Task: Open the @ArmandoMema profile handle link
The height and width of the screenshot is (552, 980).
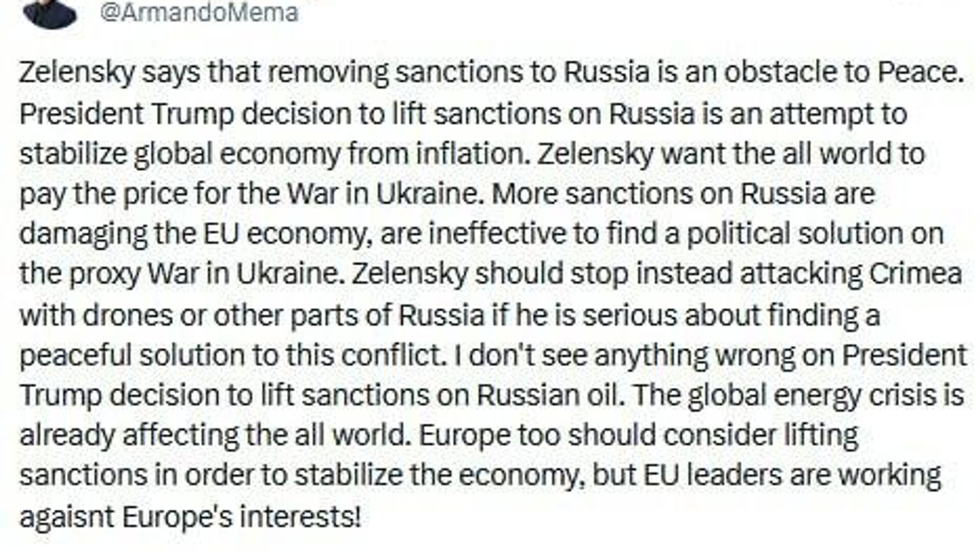Action: (x=199, y=11)
